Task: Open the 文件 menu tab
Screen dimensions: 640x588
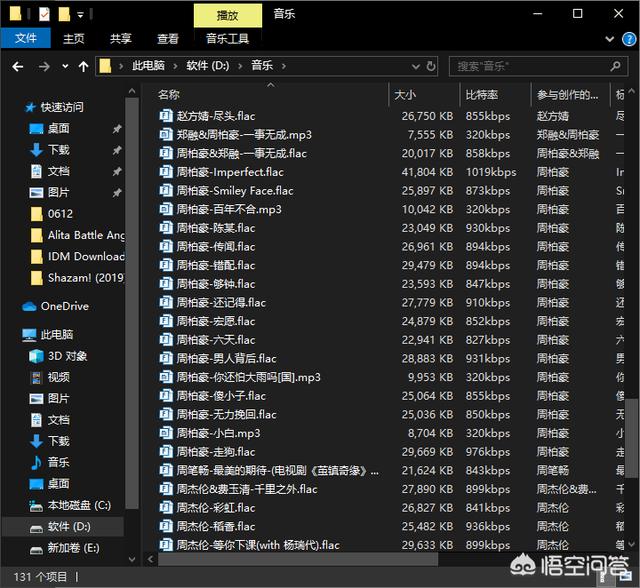Action: (26, 38)
